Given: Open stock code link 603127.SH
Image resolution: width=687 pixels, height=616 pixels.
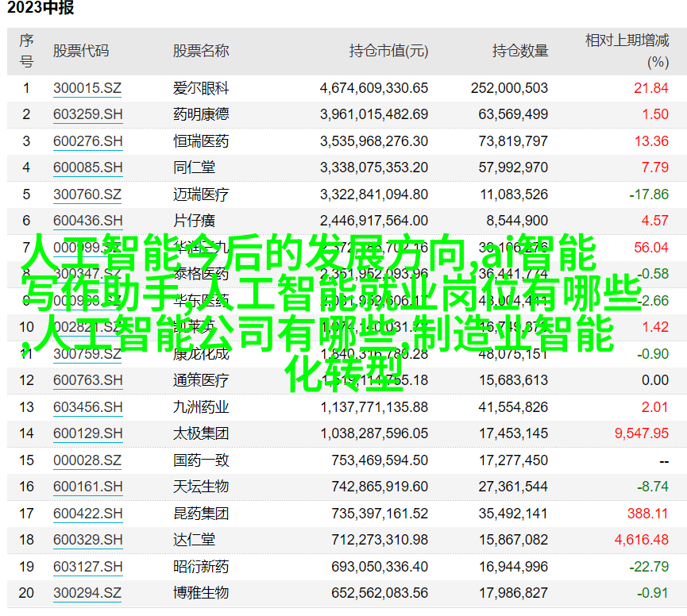Looking at the screenshot, I should (x=87, y=567).
